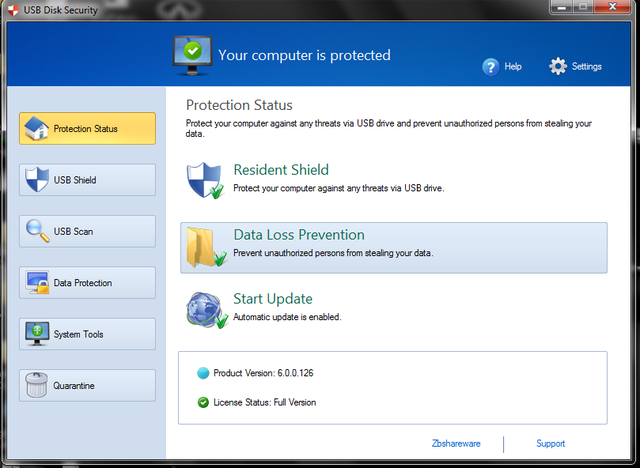Click 'Product Version: 6.0.0.126' text
Viewport: 640px width, 468px height.
pyautogui.click(x=263, y=373)
